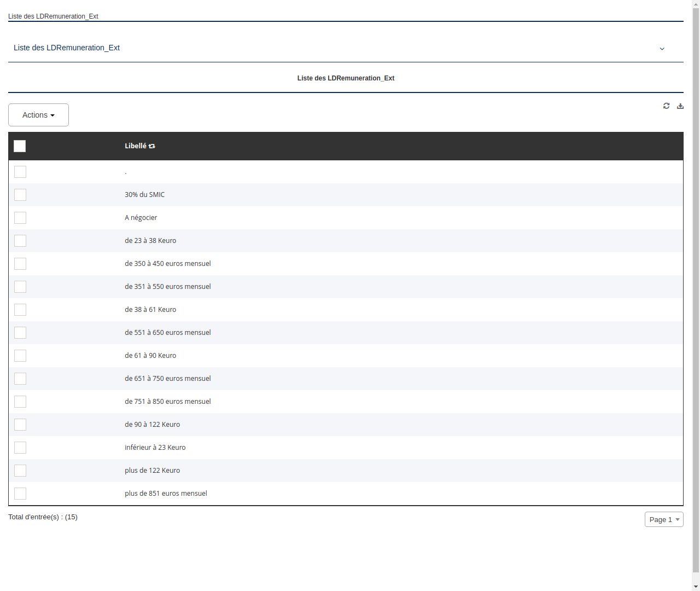Screen dimensions: 700x591
Task: Click the breadcrumb 'Liste des LDRemuneration_Ext'
Action: 53,16
